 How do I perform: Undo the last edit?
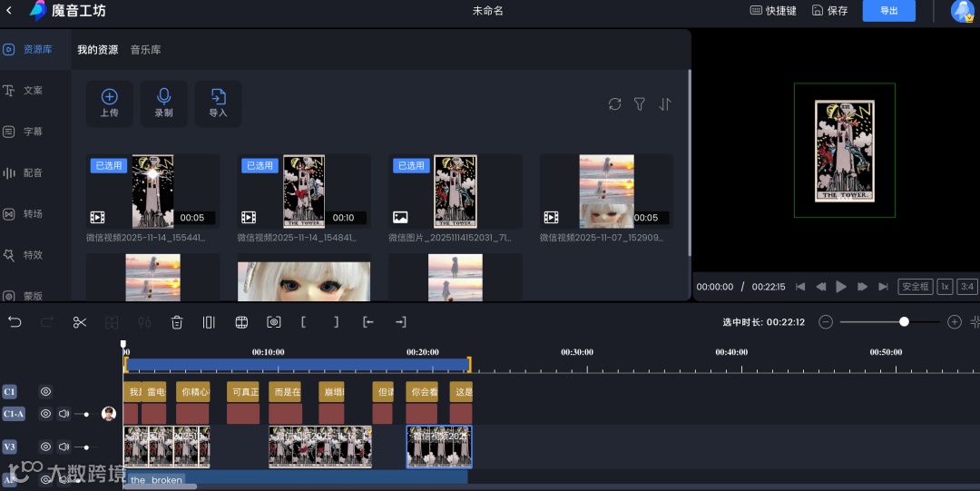[15, 322]
